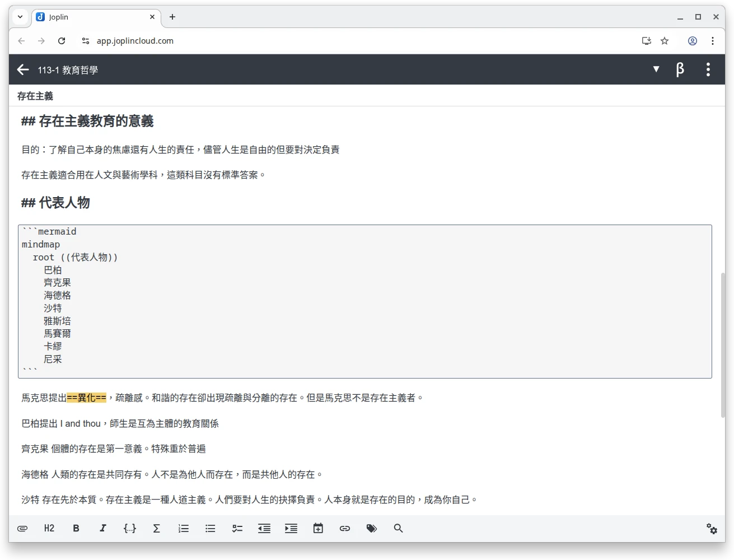Increase indent of the current line
The image size is (734, 560).
(x=291, y=528)
